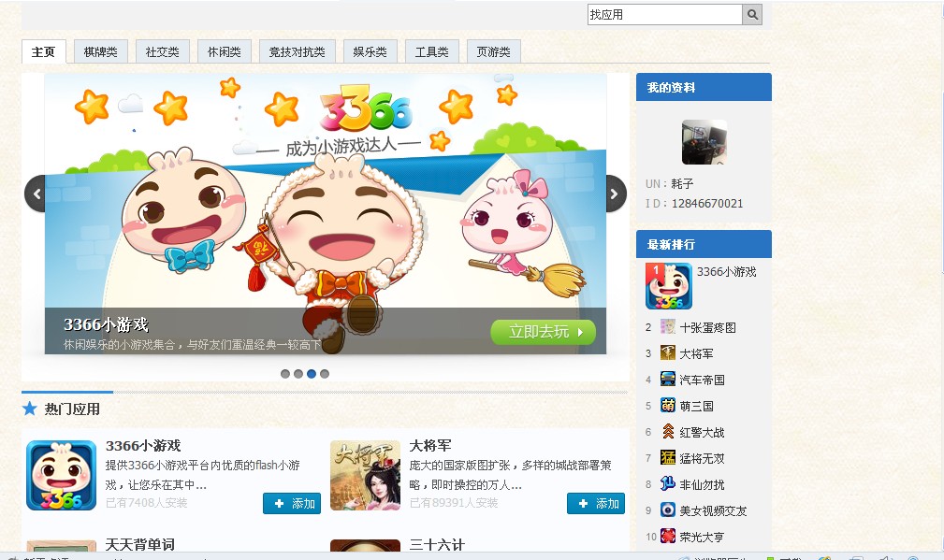The image size is (944, 560).
Task: Switch to the 社交类 tab
Action: (x=163, y=51)
